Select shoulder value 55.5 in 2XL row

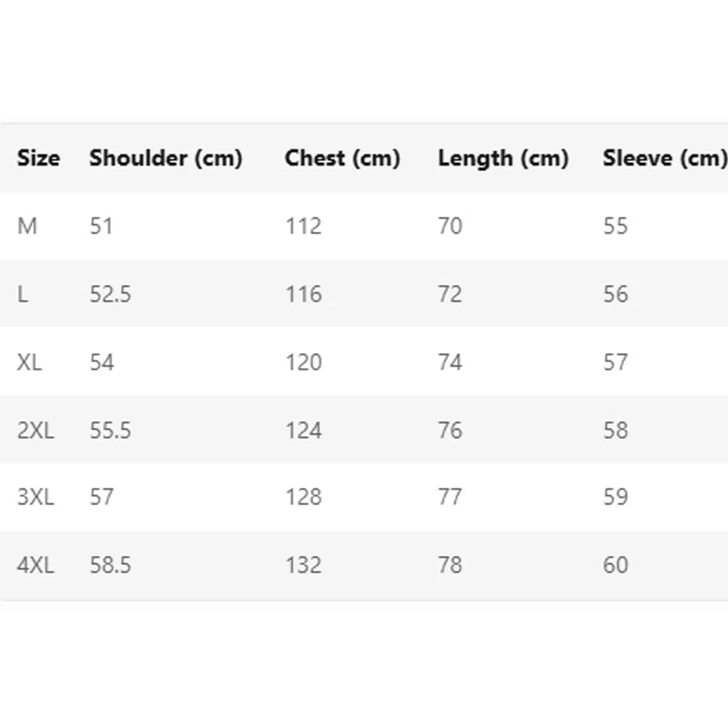tap(110, 430)
